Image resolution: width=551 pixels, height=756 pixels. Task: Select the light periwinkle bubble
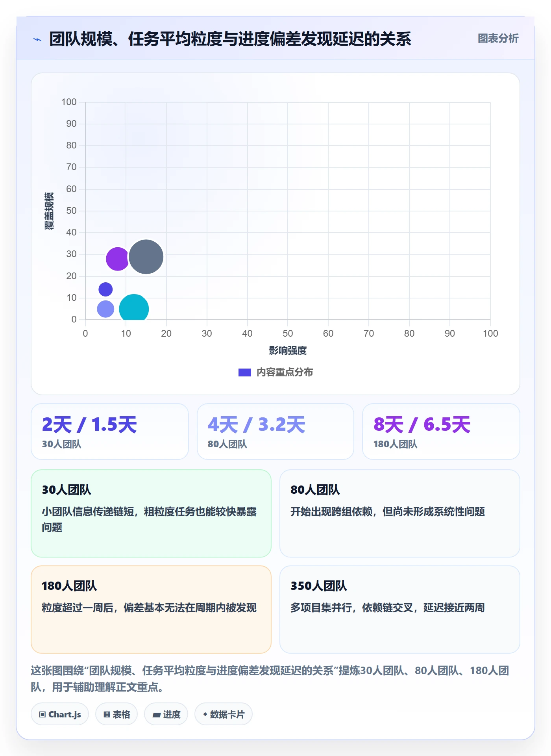click(x=105, y=309)
